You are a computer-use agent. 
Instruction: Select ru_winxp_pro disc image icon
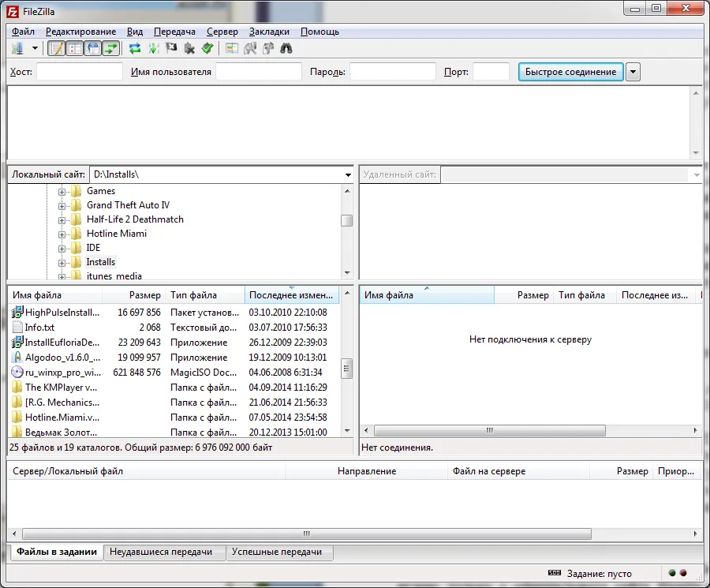coord(17,372)
